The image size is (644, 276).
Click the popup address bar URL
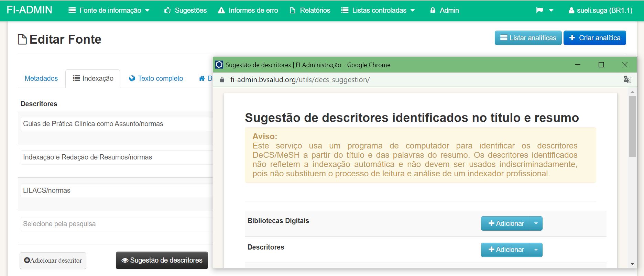[x=300, y=80]
